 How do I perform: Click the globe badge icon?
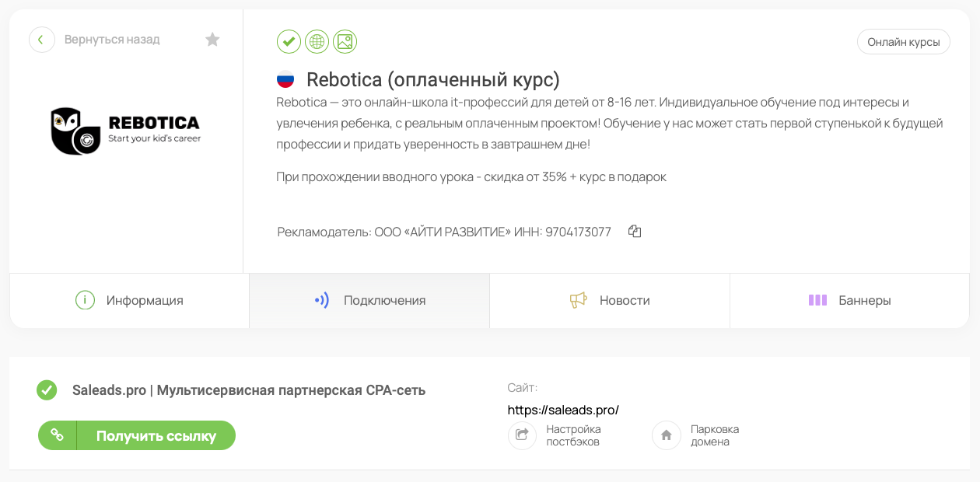pos(317,41)
